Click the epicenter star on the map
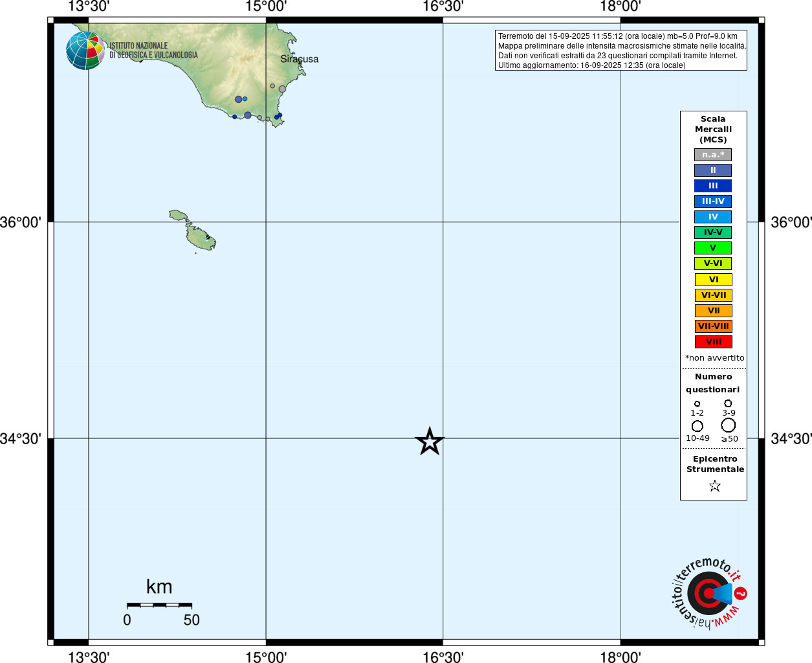 pos(430,442)
